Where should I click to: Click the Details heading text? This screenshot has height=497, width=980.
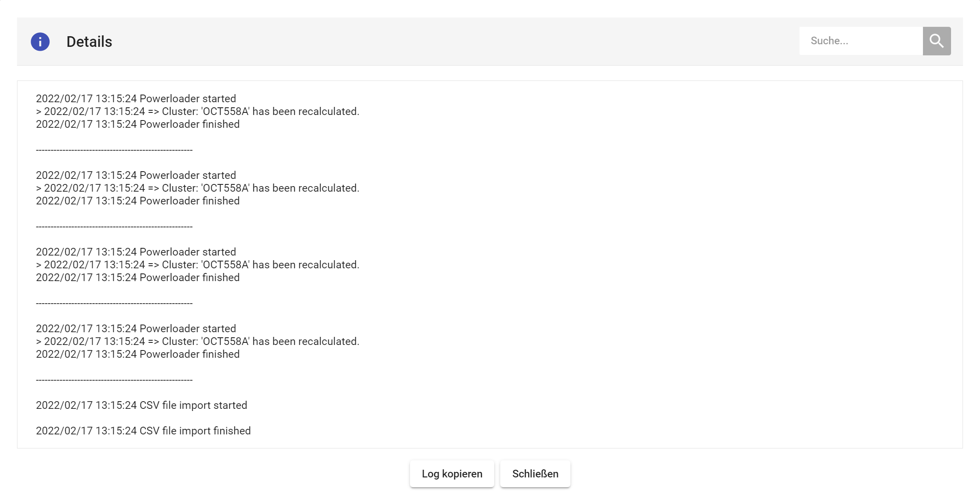pyautogui.click(x=89, y=42)
